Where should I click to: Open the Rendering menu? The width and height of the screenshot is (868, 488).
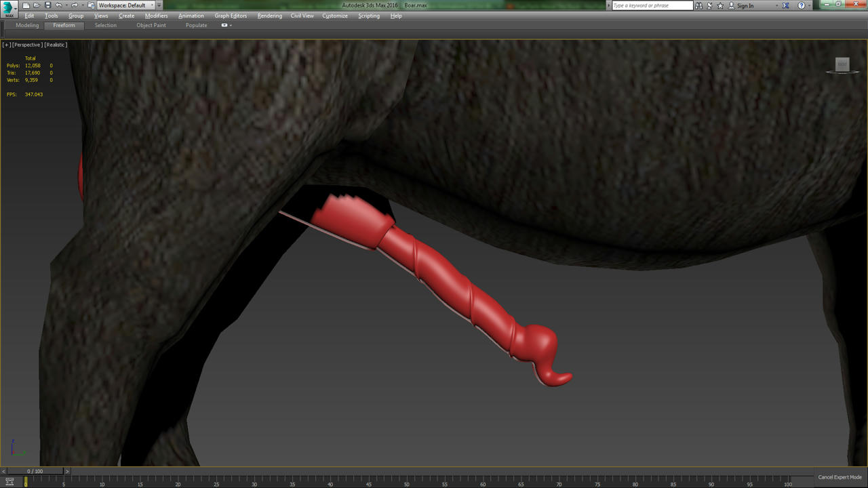click(x=270, y=16)
